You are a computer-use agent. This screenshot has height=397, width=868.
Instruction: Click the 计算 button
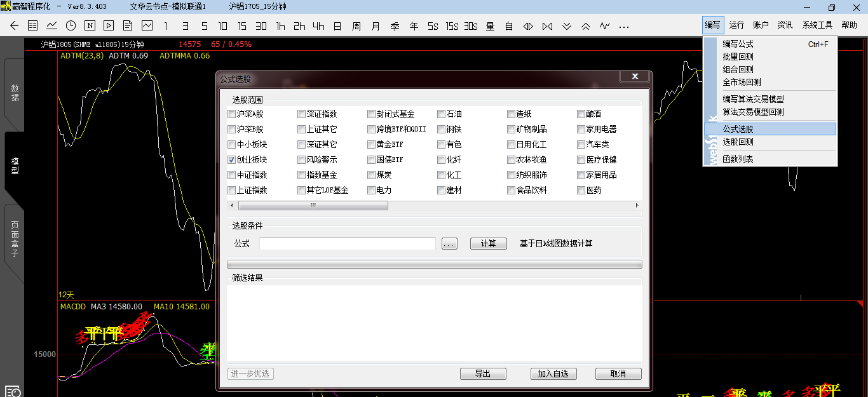tap(488, 244)
